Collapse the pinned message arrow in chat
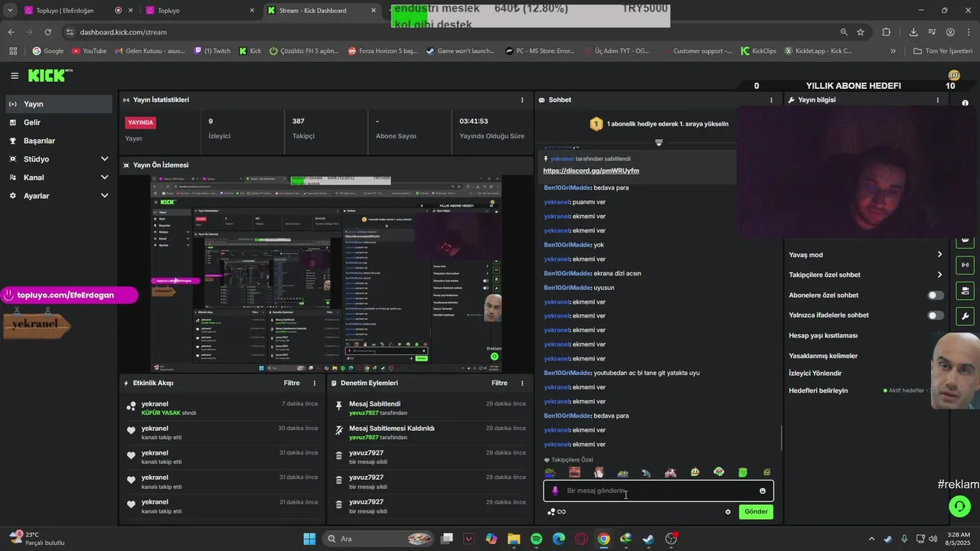The image size is (980, 551). click(658, 142)
